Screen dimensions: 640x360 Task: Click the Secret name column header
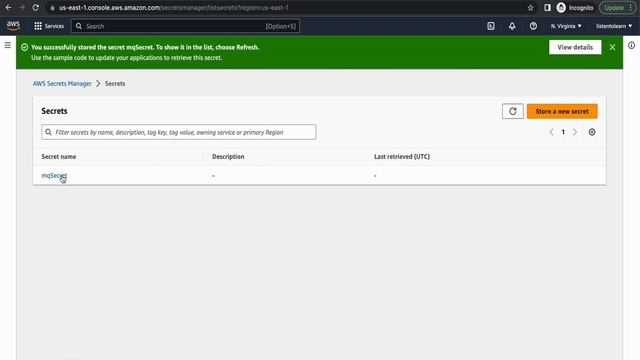58,156
